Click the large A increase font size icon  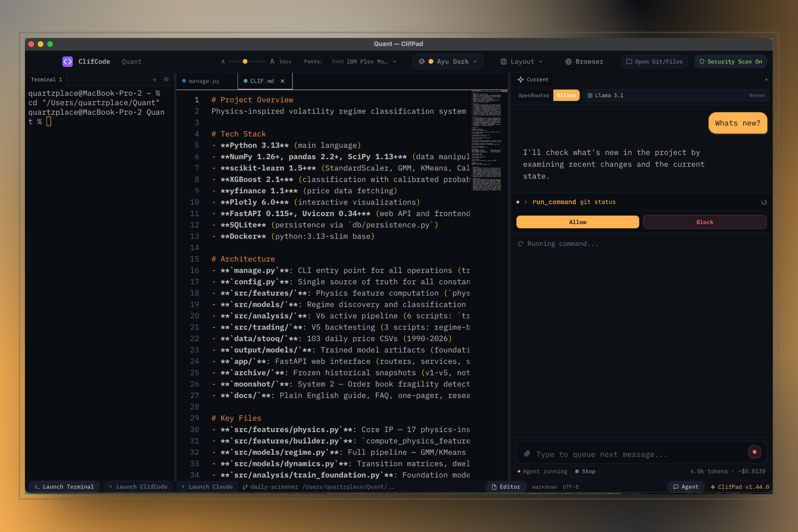(272, 62)
